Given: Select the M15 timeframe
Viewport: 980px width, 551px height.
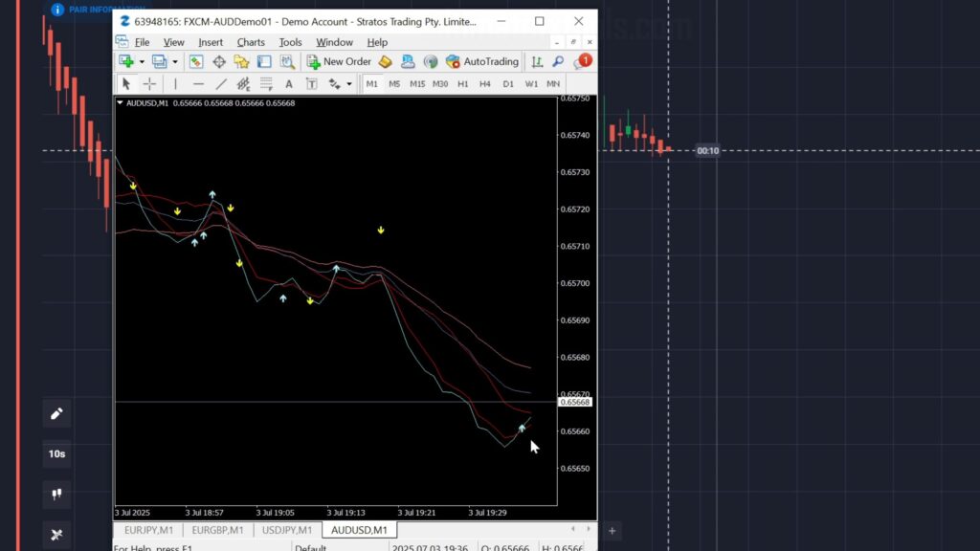Looking at the screenshot, I should (x=417, y=84).
